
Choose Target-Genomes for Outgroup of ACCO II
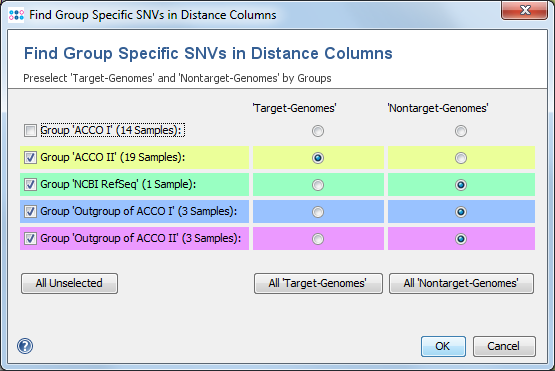[x=318, y=239]
